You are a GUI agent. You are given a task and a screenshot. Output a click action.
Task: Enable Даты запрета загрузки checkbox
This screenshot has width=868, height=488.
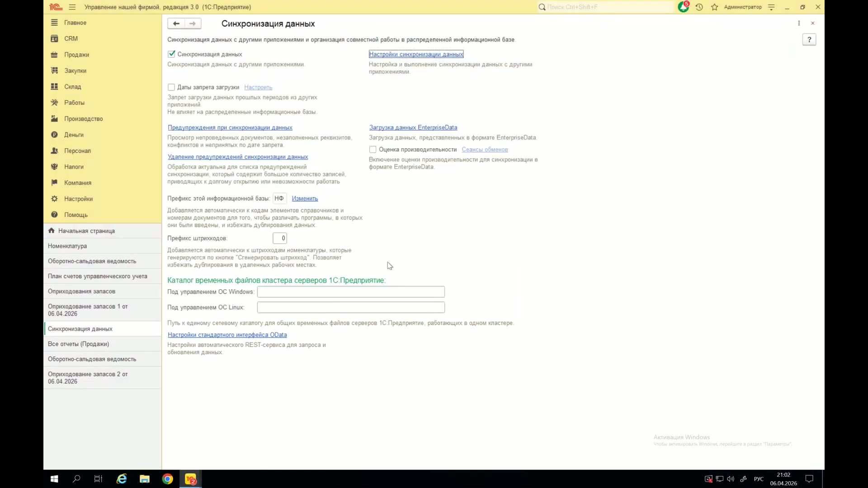click(171, 87)
